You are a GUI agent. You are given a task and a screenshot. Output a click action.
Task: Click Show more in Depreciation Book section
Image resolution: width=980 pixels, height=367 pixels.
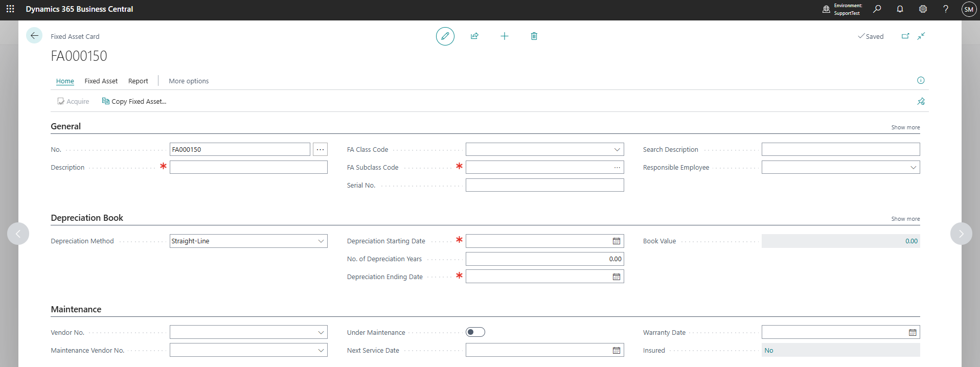[905, 219]
